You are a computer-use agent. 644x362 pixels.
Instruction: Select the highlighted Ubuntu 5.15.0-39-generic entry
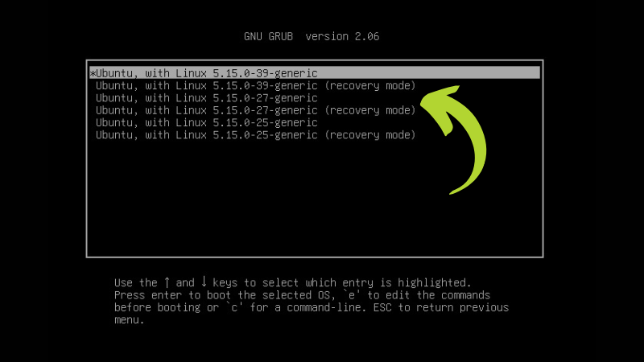click(315, 72)
